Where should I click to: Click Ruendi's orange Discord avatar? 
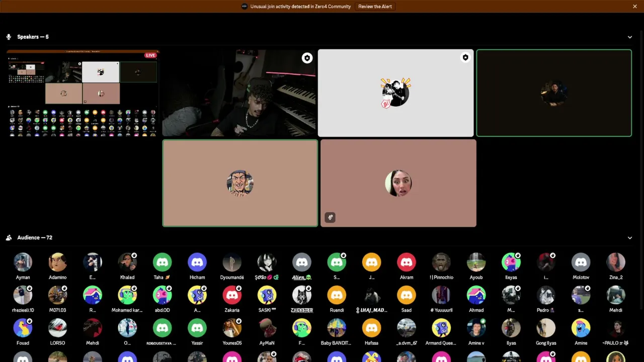(337, 295)
